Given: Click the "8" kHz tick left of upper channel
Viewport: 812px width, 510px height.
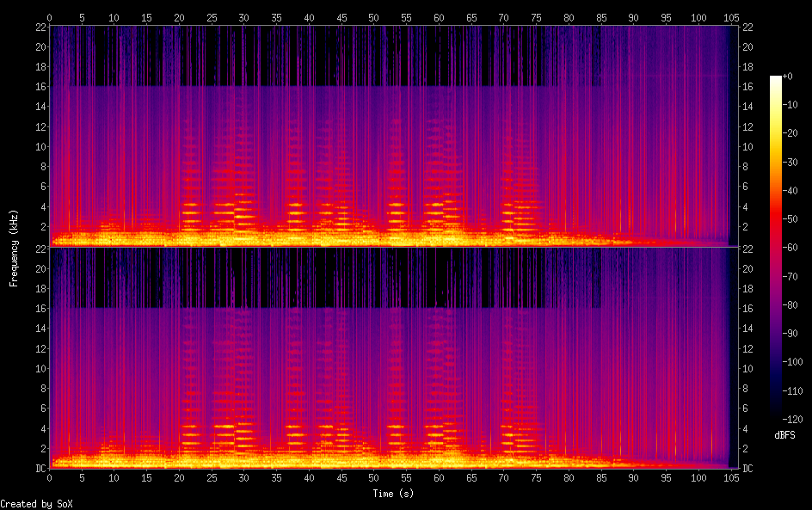Looking at the screenshot, I should 44,166.
